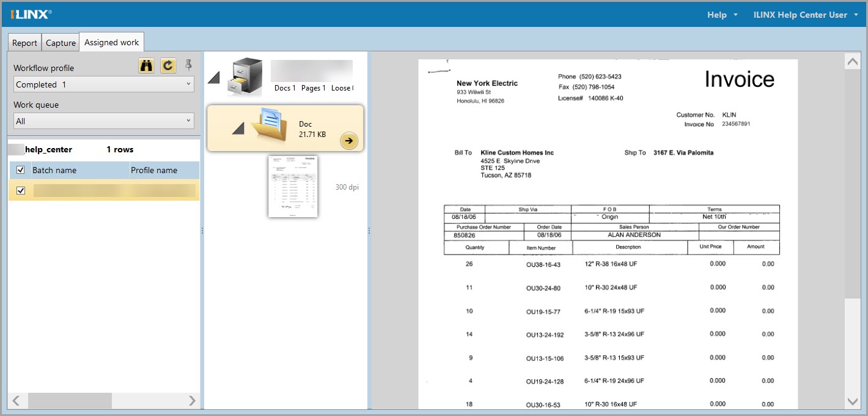Image resolution: width=868 pixels, height=416 pixels.
Task: Click the ILINX logo
Action: pyautogui.click(x=31, y=14)
